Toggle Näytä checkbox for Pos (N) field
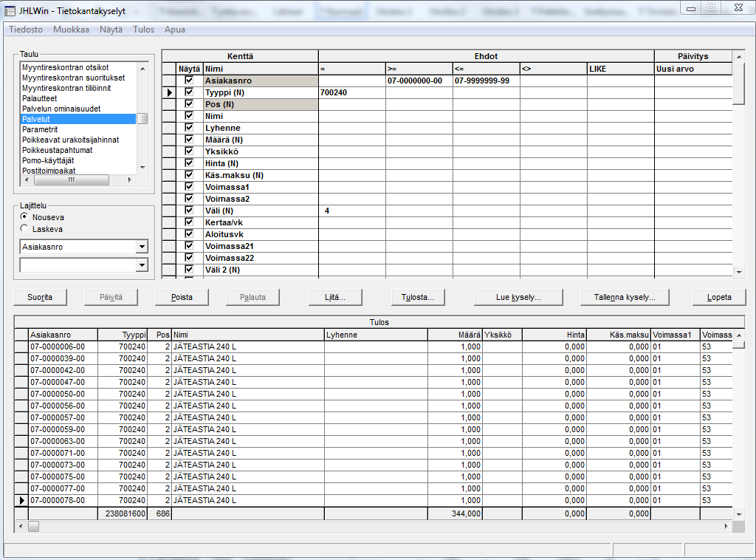The width and height of the screenshot is (756, 560). pyautogui.click(x=189, y=104)
